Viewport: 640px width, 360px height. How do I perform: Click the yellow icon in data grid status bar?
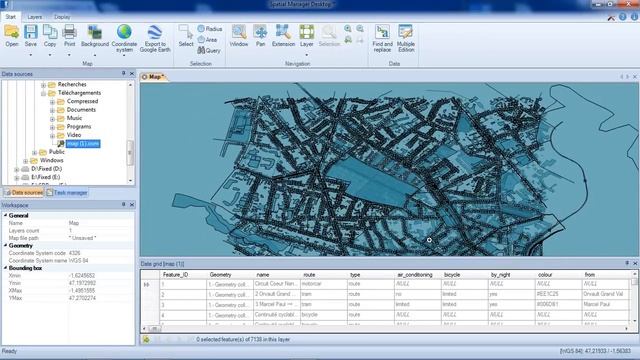pos(146,339)
